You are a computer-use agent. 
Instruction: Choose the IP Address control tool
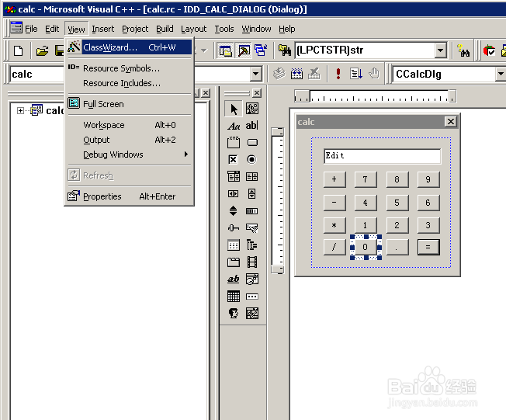coord(252,297)
